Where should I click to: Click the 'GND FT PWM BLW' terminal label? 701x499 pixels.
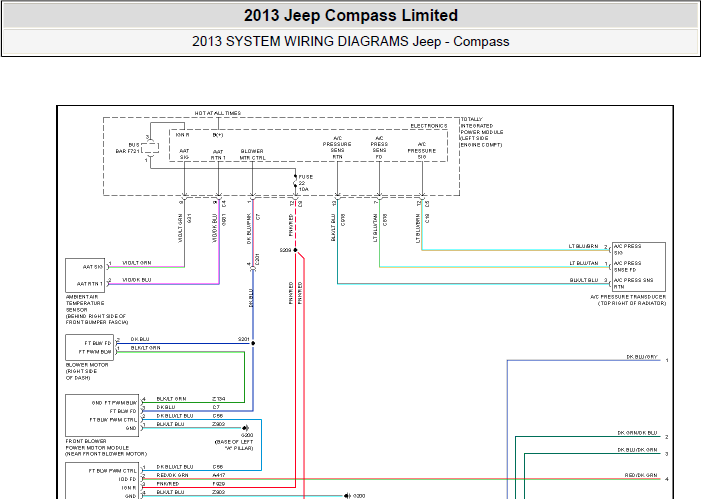click(114, 403)
